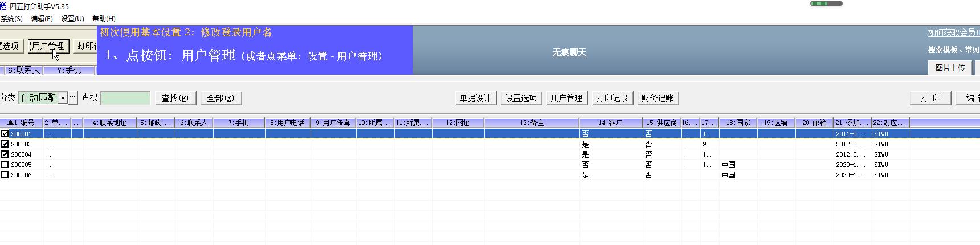Select the S00004 row number cell
The height and width of the screenshot is (245, 980).
coord(22,154)
